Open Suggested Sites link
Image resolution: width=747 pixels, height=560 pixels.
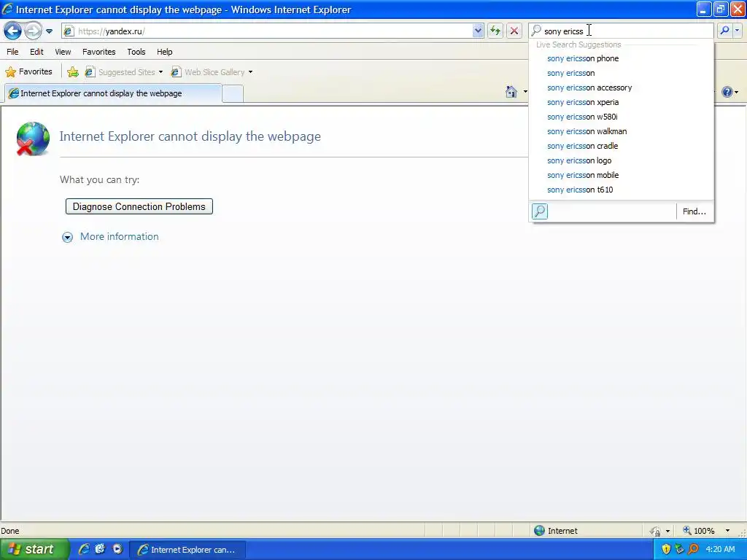pyautogui.click(x=120, y=72)
